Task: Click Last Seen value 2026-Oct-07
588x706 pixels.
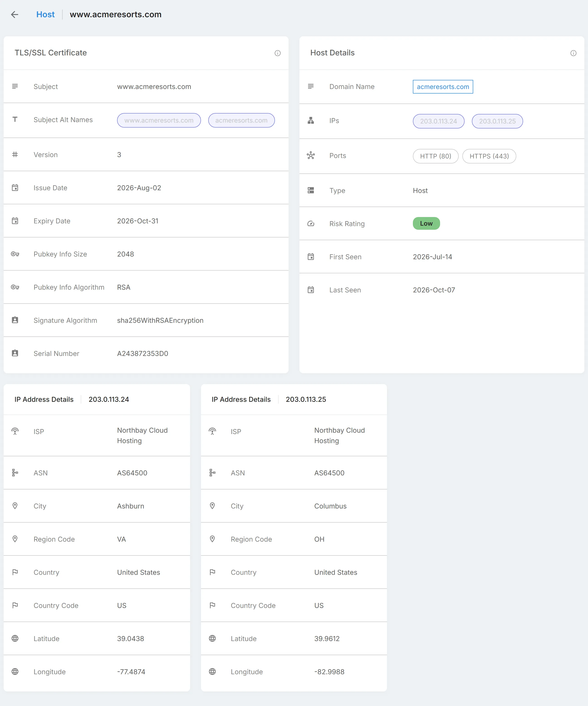Action: (x=434, y=290)
